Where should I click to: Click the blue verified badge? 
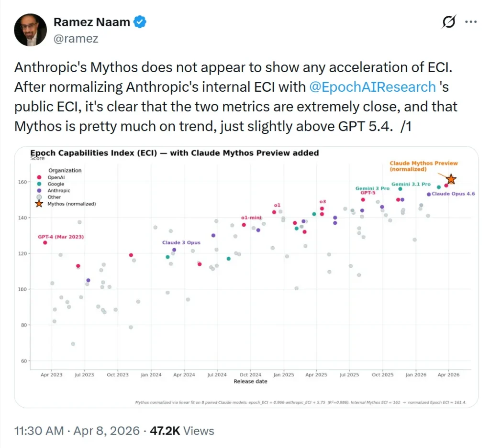tap(140, 22)
